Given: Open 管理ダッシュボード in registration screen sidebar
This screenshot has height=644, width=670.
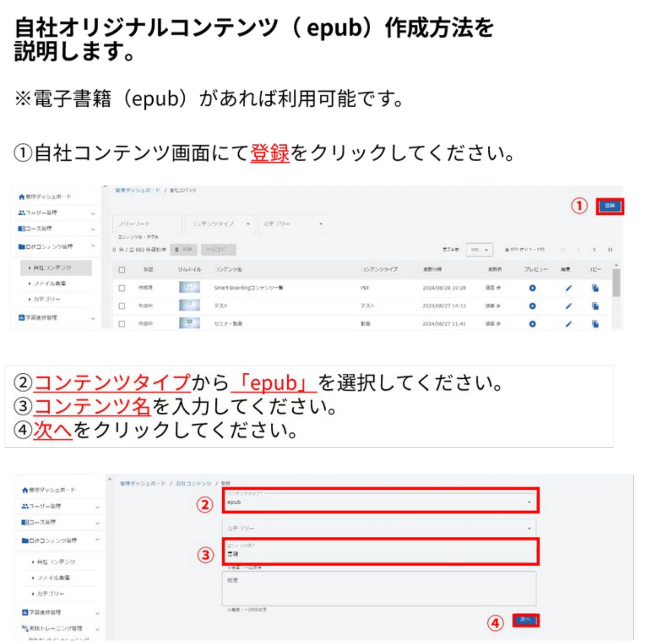Looking at the screenshot, I should coord(48,490).
